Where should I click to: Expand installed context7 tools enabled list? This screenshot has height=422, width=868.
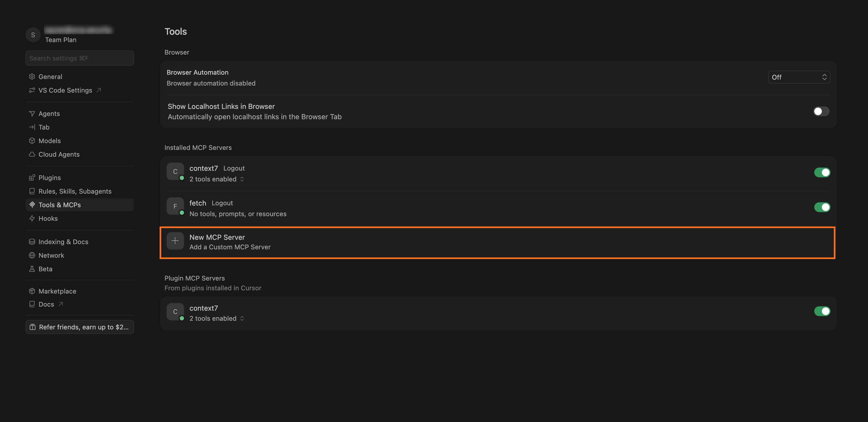(217, 179)
